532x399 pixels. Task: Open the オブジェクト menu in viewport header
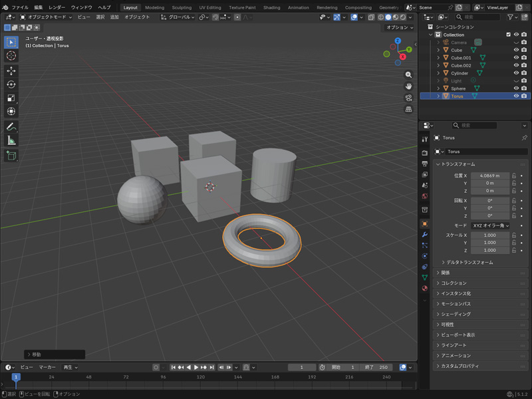point(137,17)
